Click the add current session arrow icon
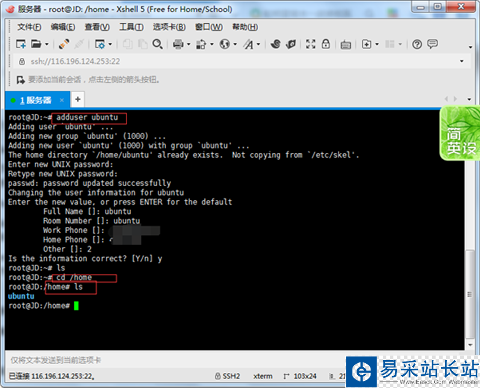480x388 pixels. coord(21,80)
